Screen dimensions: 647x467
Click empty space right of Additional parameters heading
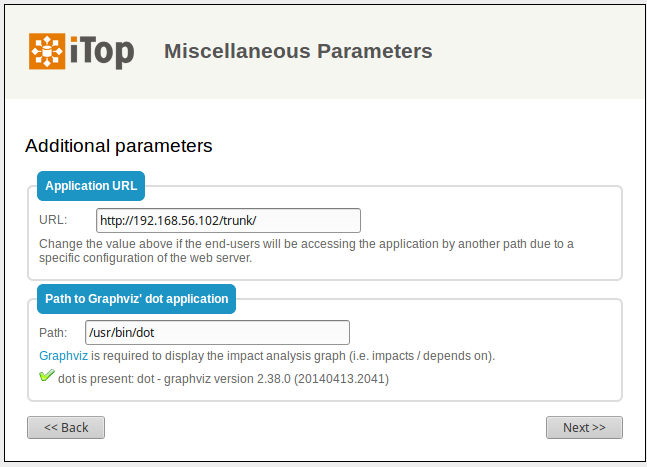(420, 146)
